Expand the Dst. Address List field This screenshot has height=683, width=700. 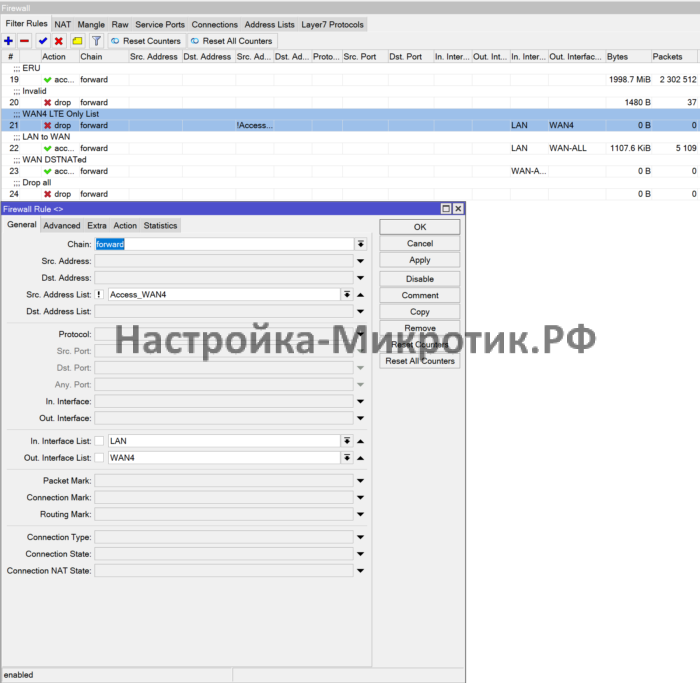(x=361, y=312)
